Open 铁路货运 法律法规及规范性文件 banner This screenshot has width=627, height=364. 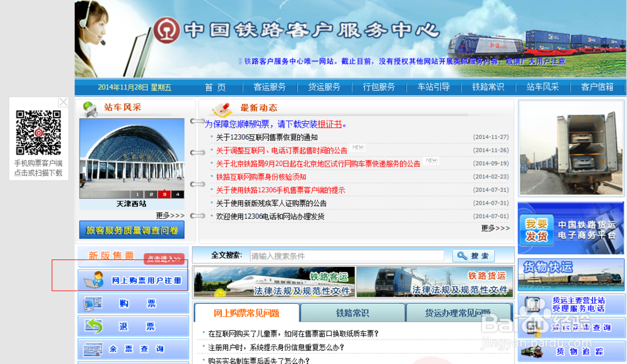pos(435,282)
